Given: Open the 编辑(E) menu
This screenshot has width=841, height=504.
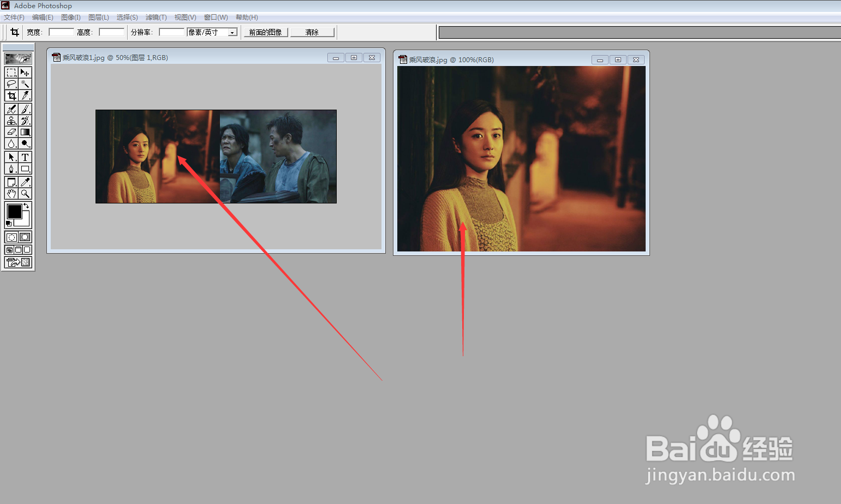Looking at the screenshot, I should 43,17.
